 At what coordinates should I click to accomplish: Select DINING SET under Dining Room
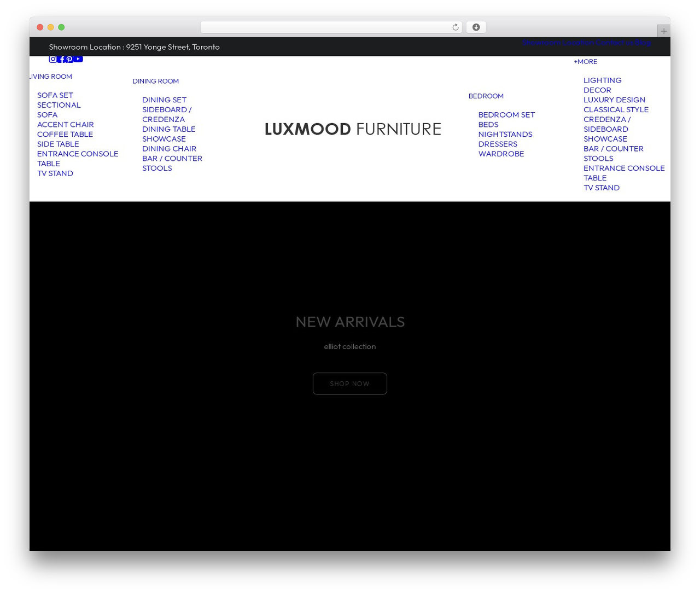pyautogui.click(x=164, y=100)
